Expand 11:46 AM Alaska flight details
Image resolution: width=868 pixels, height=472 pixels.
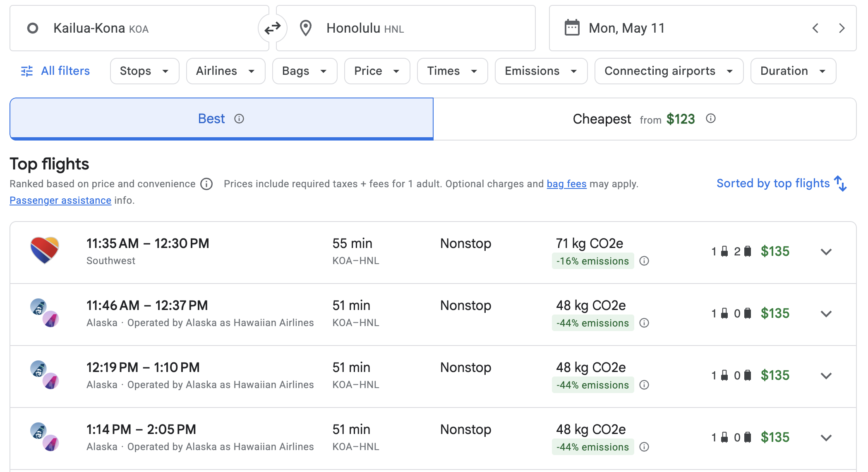pos(826,314)
